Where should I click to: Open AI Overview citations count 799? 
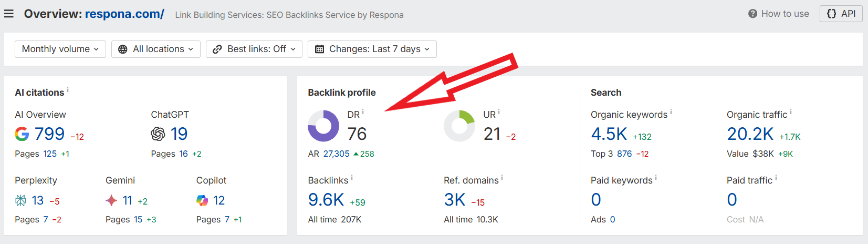click(x=49, y=134)
